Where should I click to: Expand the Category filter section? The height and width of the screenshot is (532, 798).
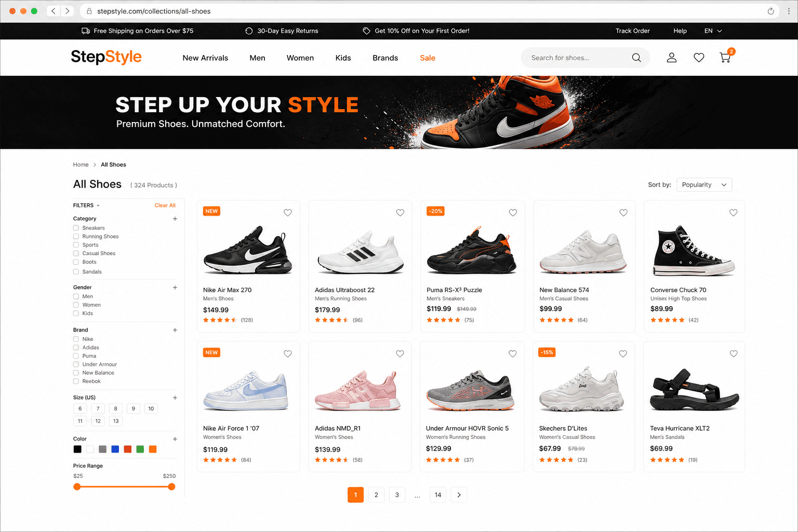click(x=175, y=219)
